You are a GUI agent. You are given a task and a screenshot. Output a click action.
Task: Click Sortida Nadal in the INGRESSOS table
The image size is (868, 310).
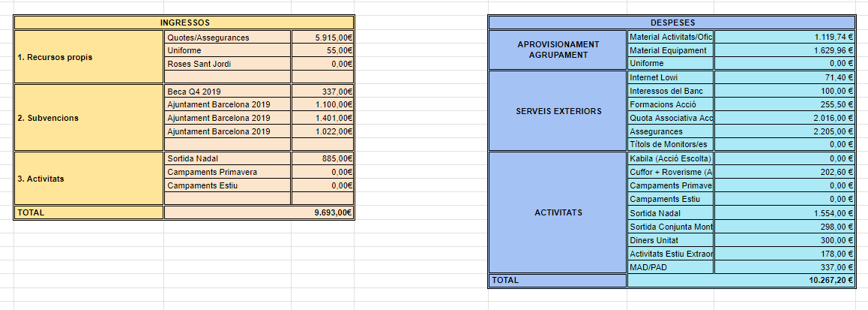click(228, 158)
